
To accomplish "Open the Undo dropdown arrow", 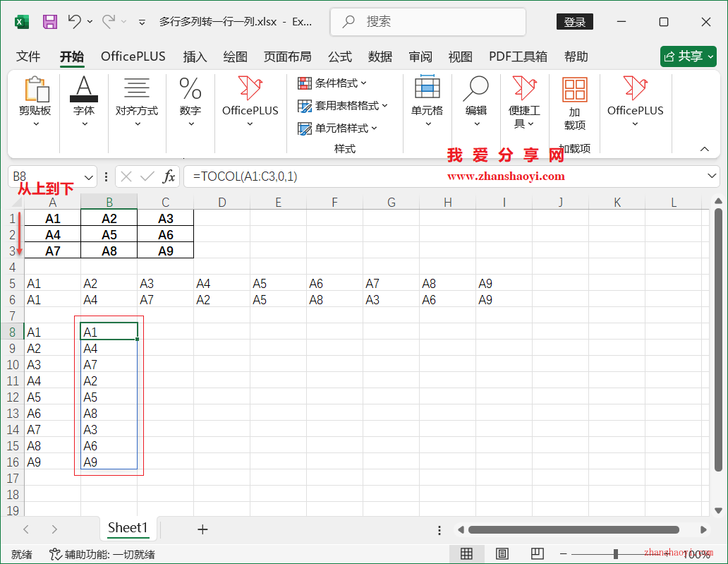I will (x=90, y=21).
